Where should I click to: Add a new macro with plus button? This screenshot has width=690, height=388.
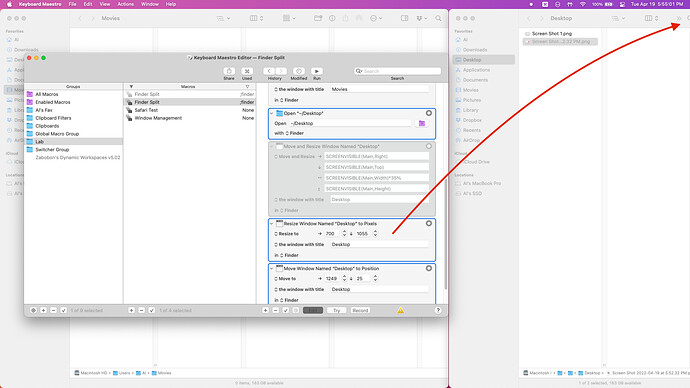tap(132, 311)
